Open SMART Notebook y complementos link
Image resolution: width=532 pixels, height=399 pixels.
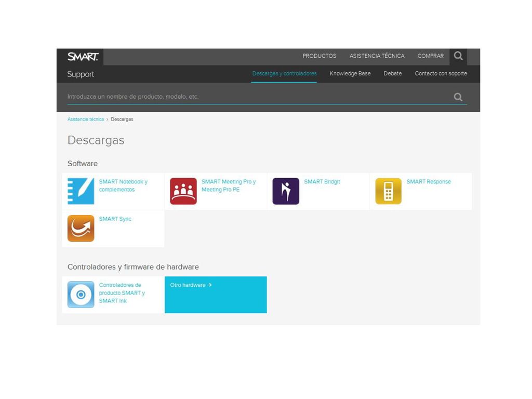tap(123, 185)
